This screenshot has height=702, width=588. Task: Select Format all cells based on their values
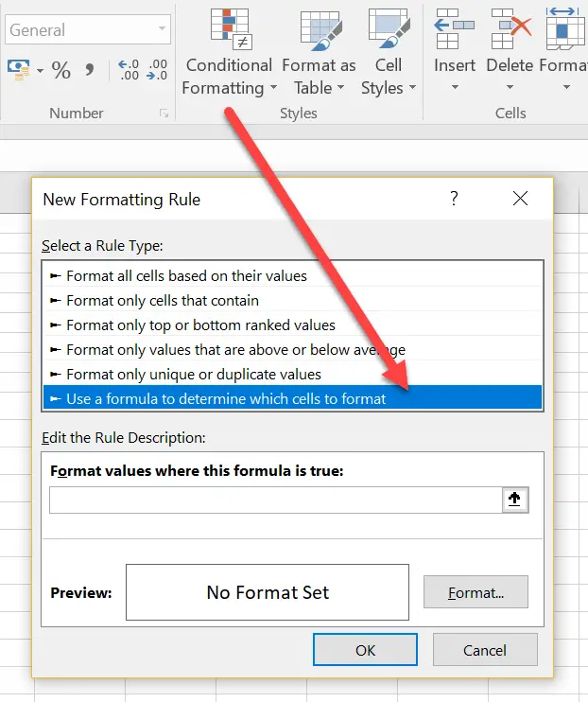click(293, 276)
